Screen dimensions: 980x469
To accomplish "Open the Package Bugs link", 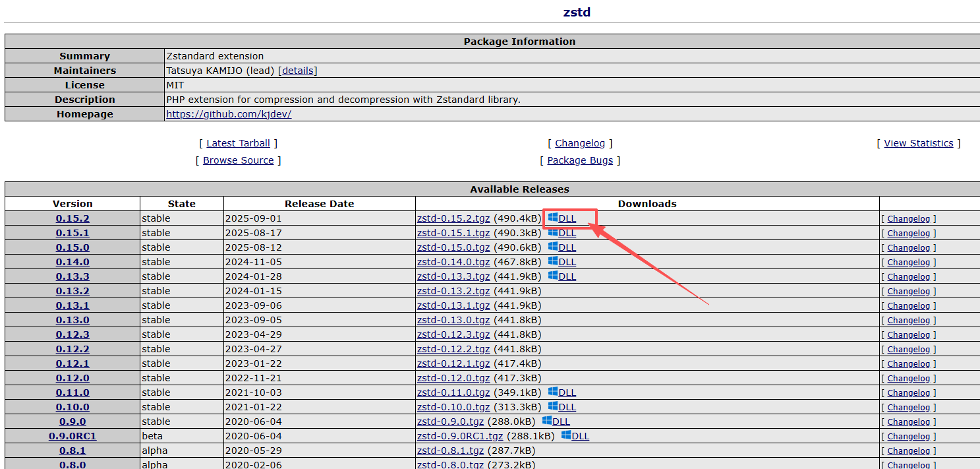I will coord(580,160).
